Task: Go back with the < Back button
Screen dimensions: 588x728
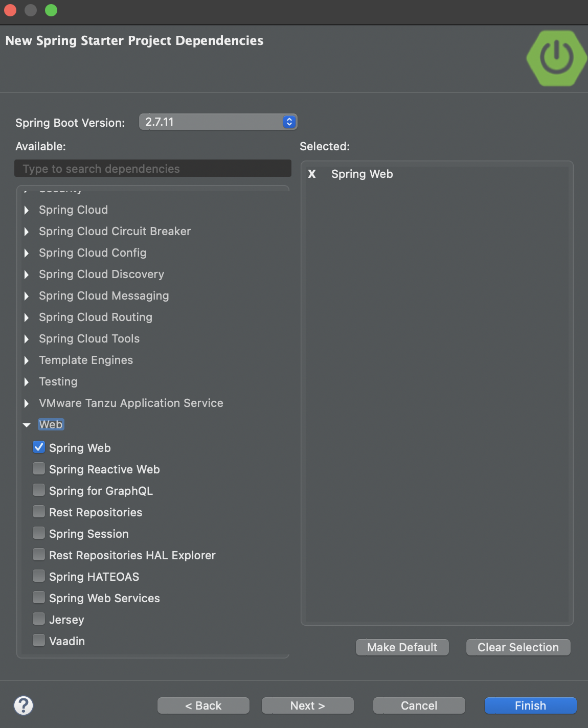Action: pos(203,706)
